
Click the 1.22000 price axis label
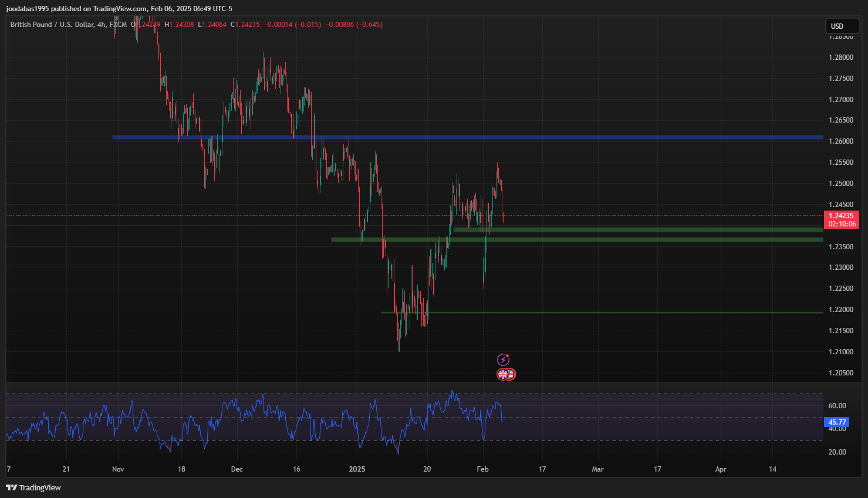(840, 310)
